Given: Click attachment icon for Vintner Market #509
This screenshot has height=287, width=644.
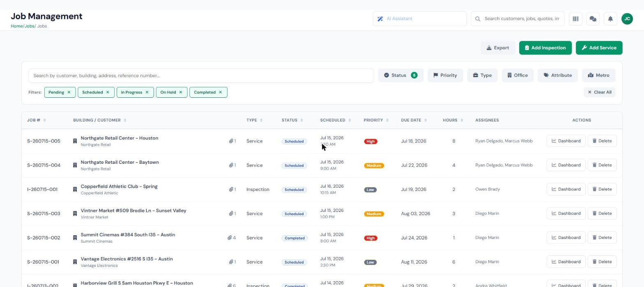Looking at the screenshot, I should tap(231, 214).
